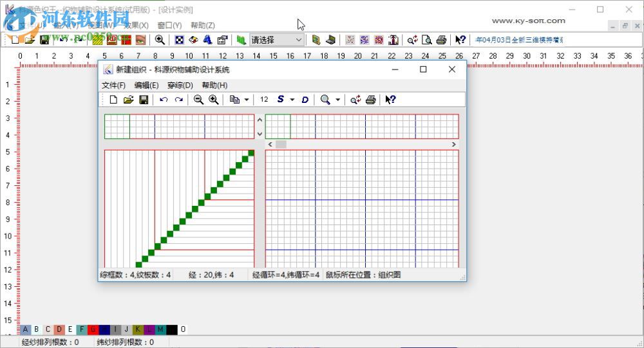Open a file from the dialog toolbar's folder icon
The width and height of the screenshot is (644, 348).
(129, 100)
